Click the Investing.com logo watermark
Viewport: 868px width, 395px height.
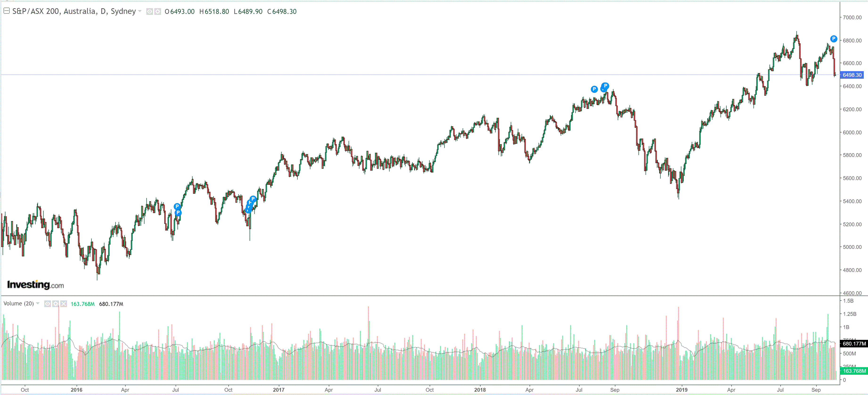(35, 285)
